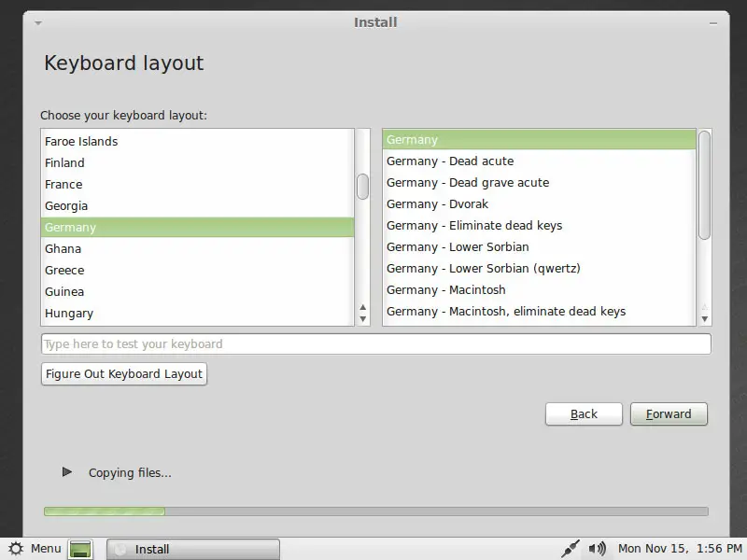Viewport: 747px width, 560px height.
Task: Select Finland in country list
Action: pyautogui.click(x=197, y=162)
